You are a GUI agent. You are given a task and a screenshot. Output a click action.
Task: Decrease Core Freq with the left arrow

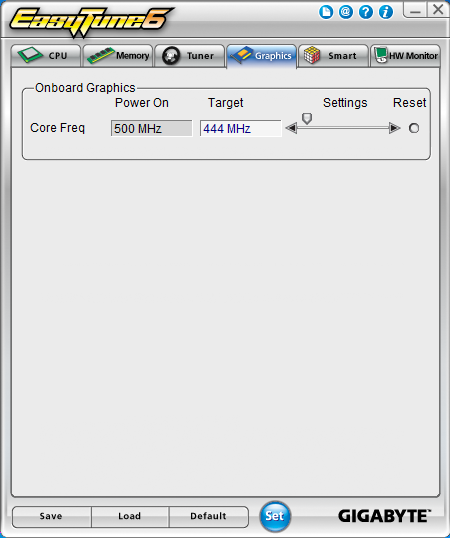[291, 128]
